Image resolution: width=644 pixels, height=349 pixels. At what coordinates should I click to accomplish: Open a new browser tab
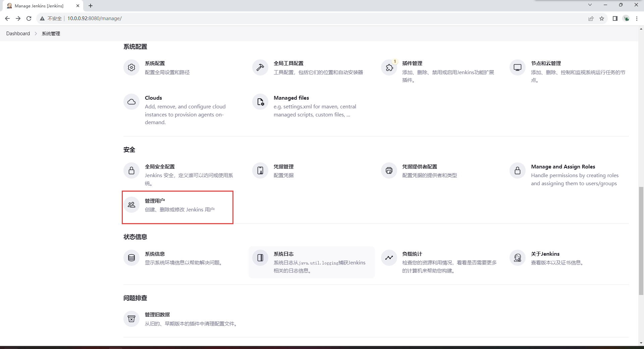point(91,6)
